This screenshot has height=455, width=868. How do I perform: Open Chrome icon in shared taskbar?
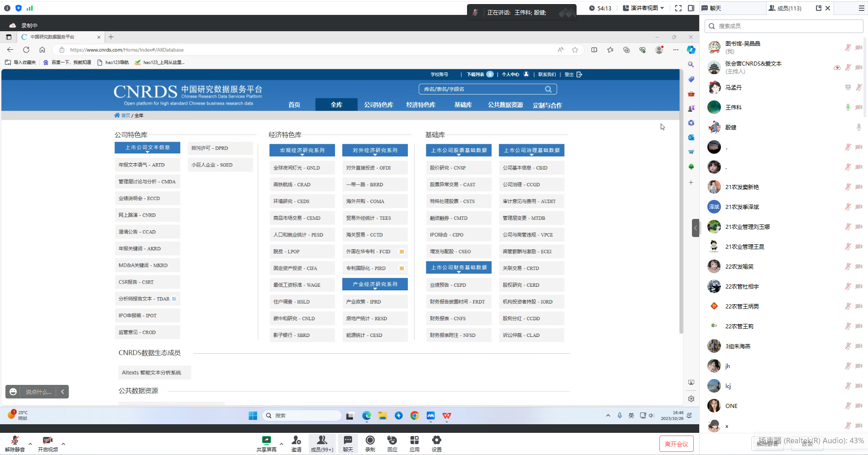click(x=415, y=416)
